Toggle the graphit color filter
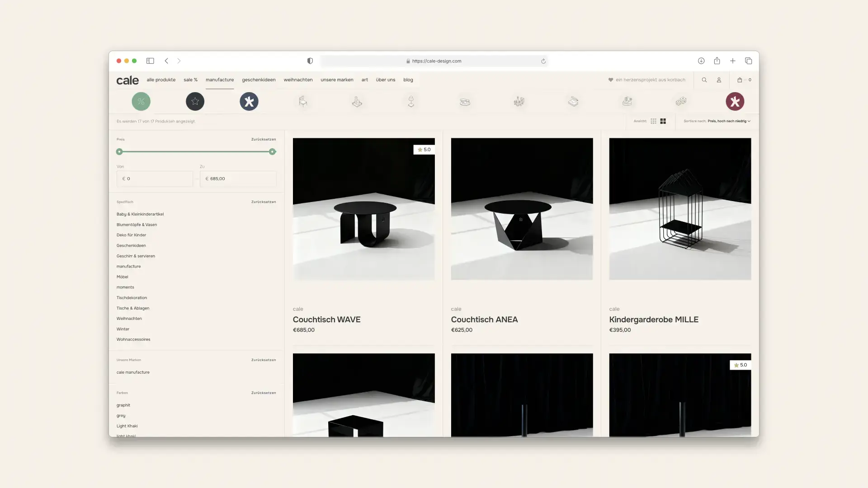 pos(123,405)
